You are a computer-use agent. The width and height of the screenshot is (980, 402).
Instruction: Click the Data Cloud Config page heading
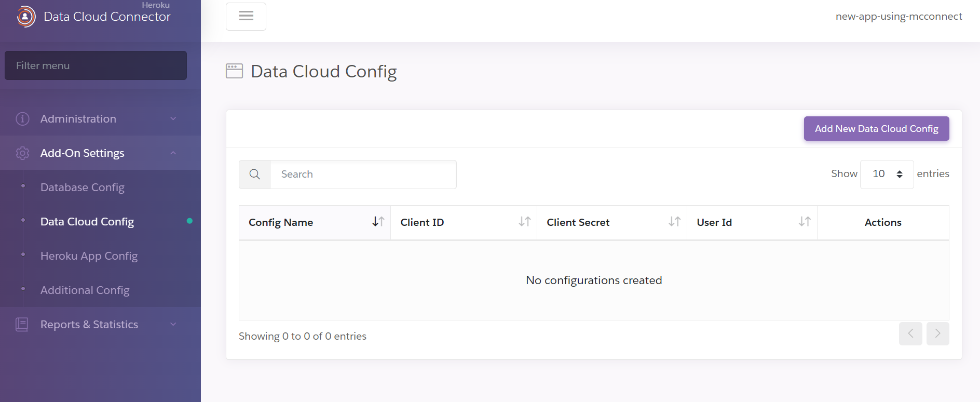pos(324,72)
